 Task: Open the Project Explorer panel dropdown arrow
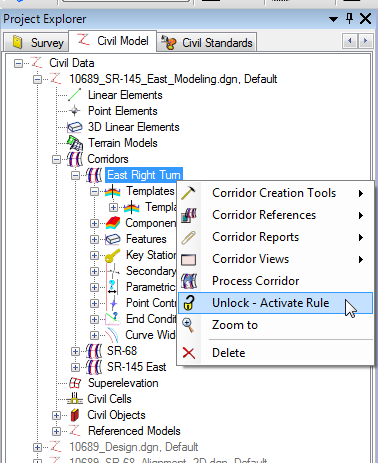(x=333, y=19)
